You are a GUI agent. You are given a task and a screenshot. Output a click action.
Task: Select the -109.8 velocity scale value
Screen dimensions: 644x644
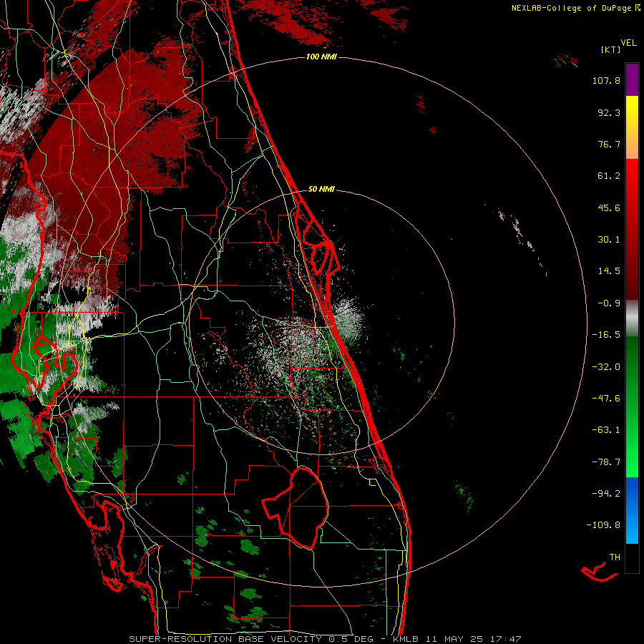[x=603, y=525]
